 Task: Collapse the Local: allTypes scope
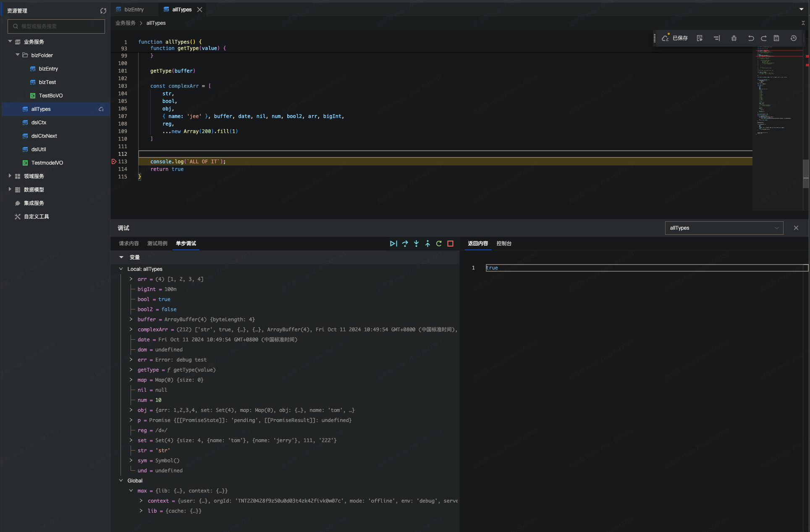pyautogui.click(x=121, y=269)
